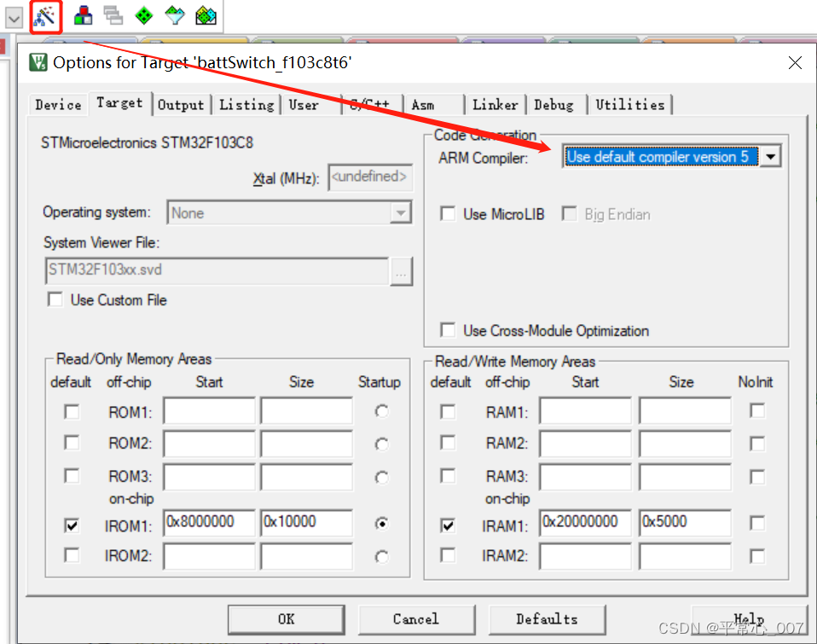Open Options for Target wand icon

45,16
